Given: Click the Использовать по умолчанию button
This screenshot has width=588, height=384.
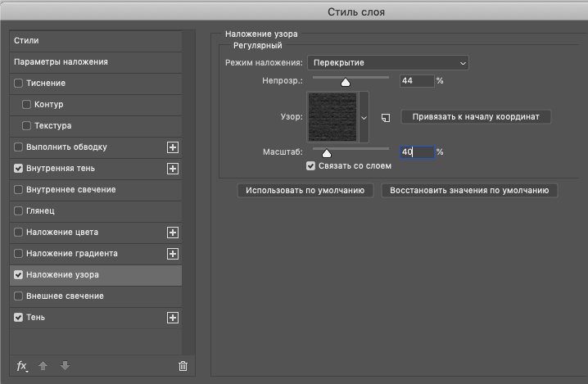Looking at the screenshot, I should 305,191.
